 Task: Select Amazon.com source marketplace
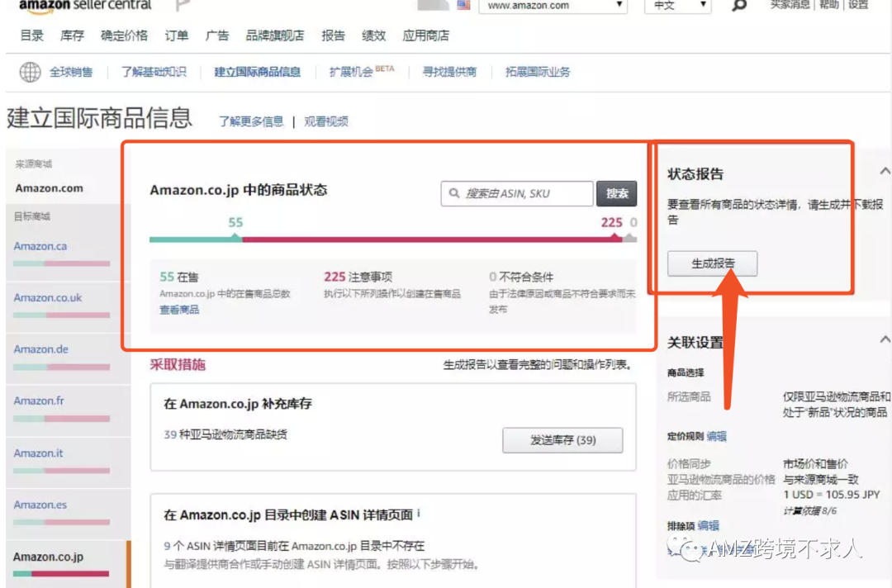pos(50,188)
